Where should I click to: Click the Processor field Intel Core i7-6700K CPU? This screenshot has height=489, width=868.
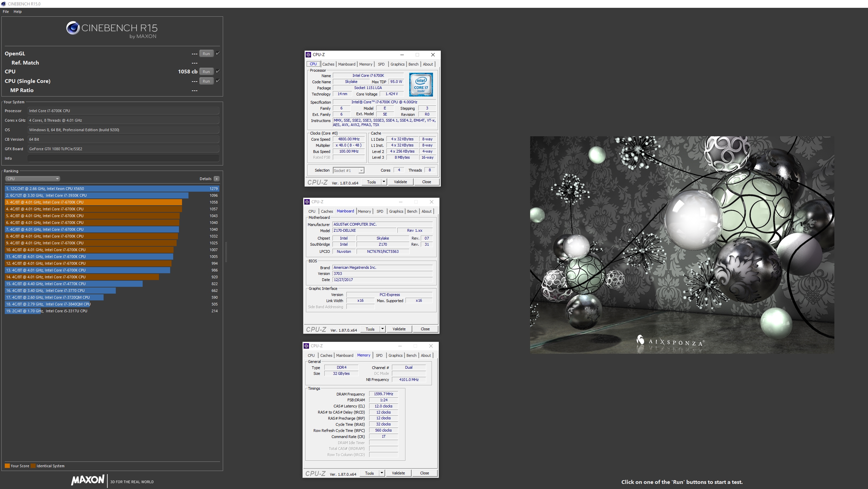[x=123, y=111]
